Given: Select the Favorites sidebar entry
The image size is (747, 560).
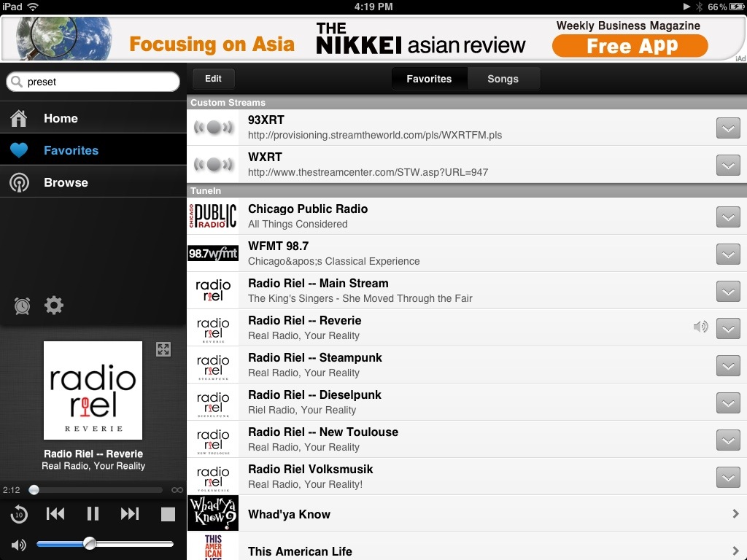Looking at the screenshot, I should coord(71,149).
